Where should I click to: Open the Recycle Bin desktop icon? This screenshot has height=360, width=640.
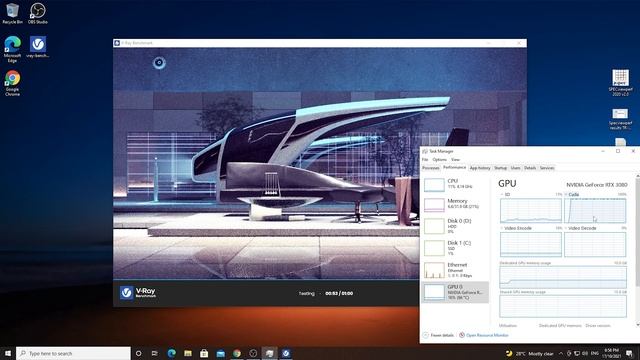pyautogui.click(x=12, y=13)
